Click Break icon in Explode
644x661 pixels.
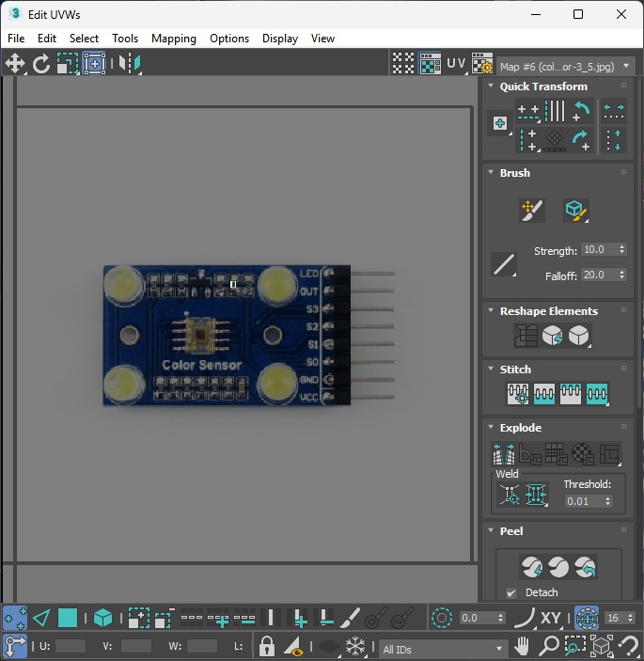[504, 454]
